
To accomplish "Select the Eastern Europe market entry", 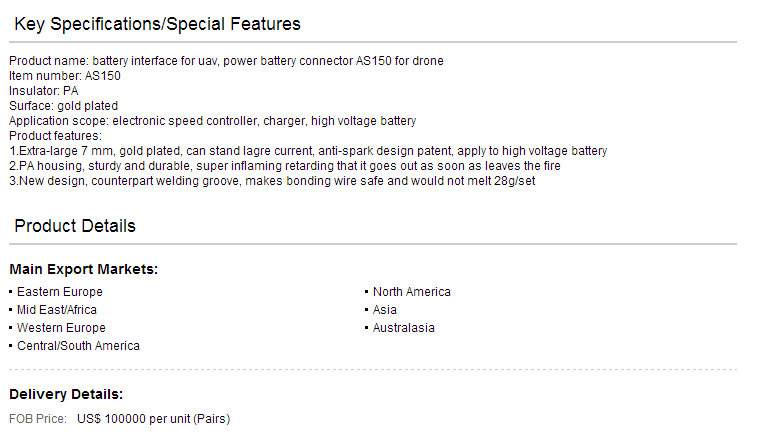I will click(60, 292).
